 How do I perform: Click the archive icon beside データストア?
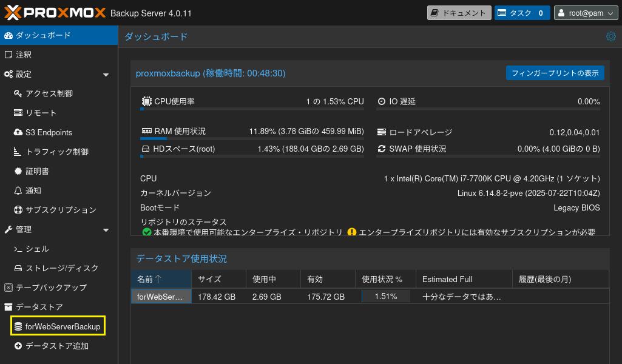tap(8, 308)
